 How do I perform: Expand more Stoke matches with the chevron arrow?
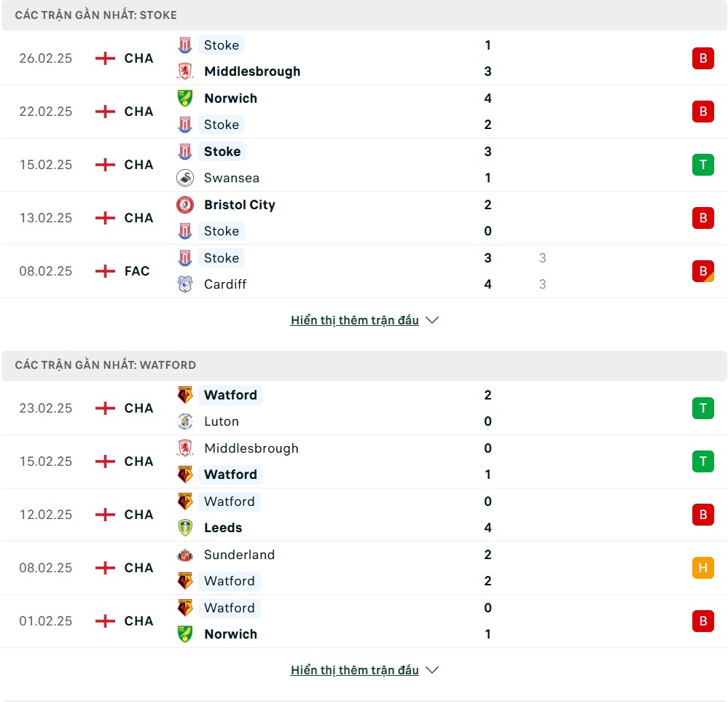pyautogui.click(x=432, y=320)
